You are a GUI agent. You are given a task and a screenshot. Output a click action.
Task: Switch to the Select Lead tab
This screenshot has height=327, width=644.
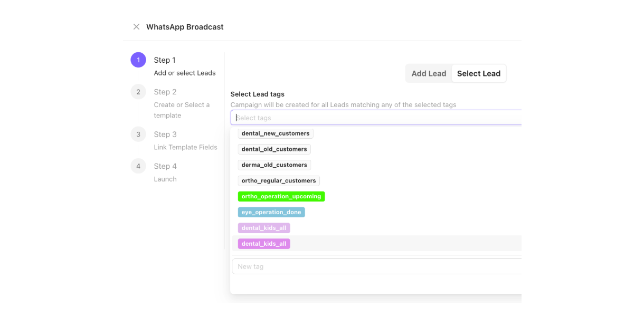(478, 73)
